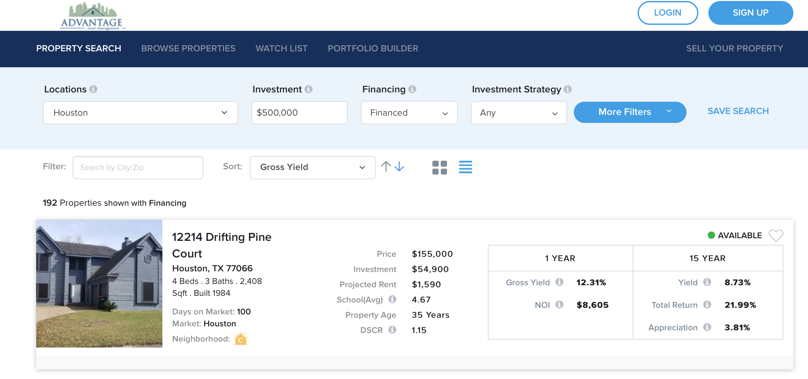The width and height of the screenshot is (808, 379).
Task: Open Locations dropdown showing Houston
Action: [x=140, y=112]
